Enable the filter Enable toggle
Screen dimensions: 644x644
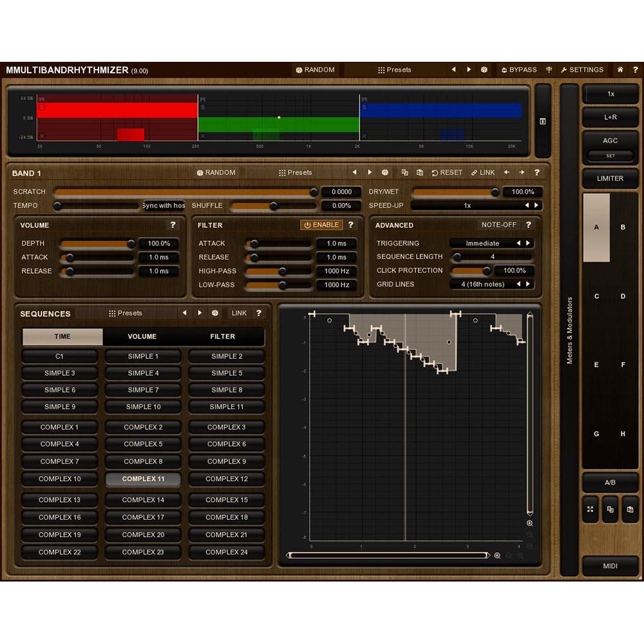320,225
